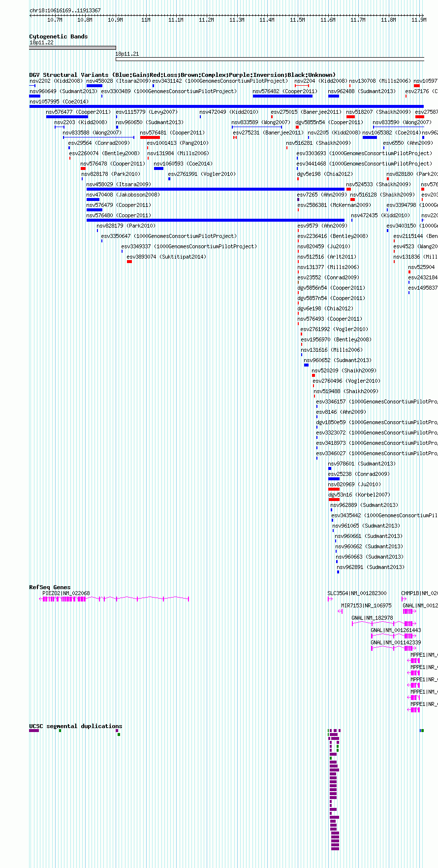Click variant esv25238 (Conrad2009)

coord(359,474)
